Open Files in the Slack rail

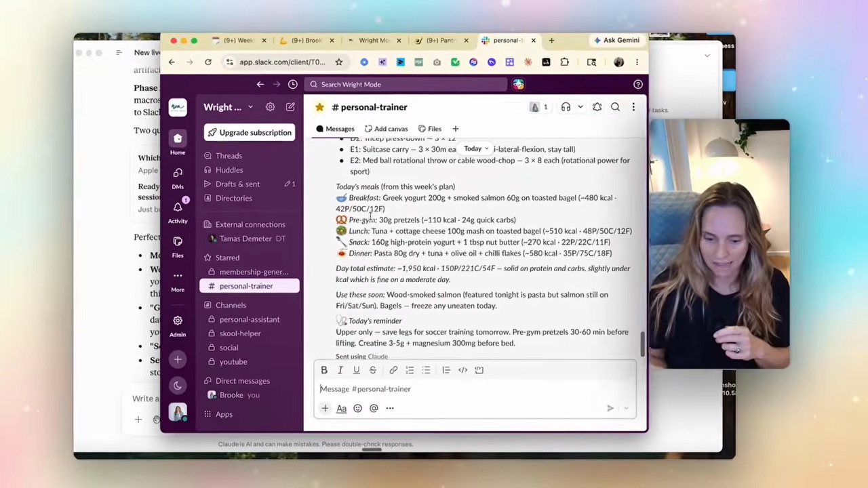178,246
